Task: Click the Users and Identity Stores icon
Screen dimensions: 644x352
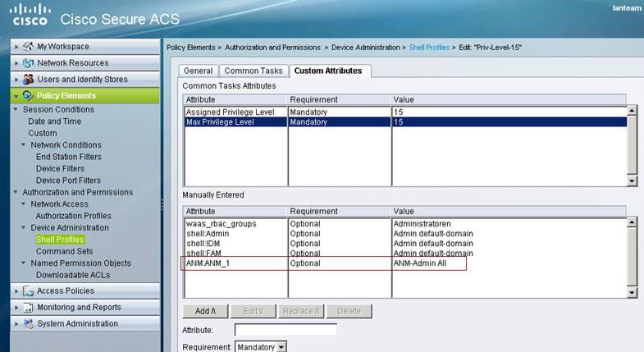Action: pos(28,80)
